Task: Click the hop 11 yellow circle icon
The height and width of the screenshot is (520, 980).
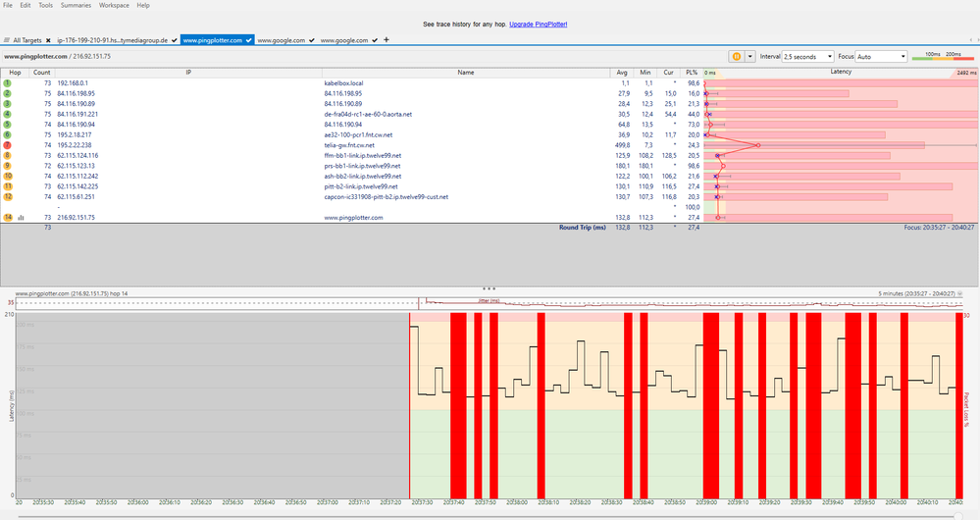Action: click(8, 186)
